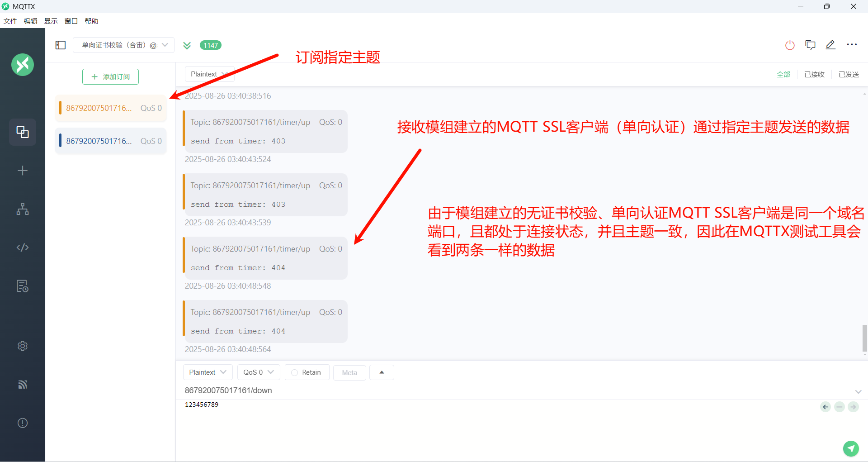Collapse publish area with up triangle
Viewport: 868px width, 462px height.
(382, 372)
